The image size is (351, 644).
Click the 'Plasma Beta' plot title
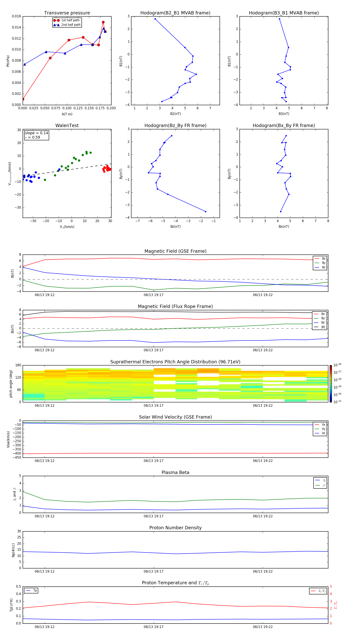pos(175,472)
